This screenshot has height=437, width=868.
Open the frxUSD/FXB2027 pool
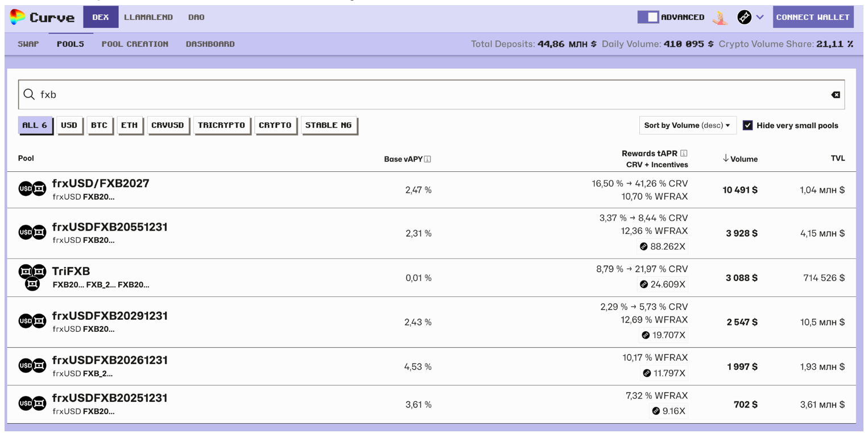pos(101,183)
